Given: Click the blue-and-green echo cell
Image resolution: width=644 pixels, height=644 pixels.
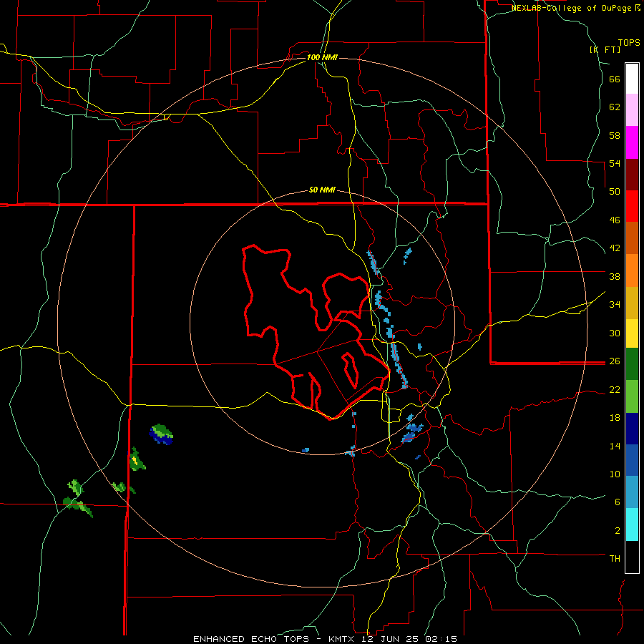Looking at the screenshot, I should point(162,434).
